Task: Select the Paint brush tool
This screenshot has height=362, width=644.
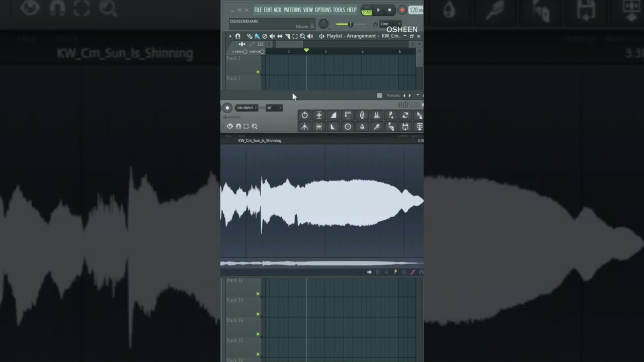Action: [x=257, y=36]
